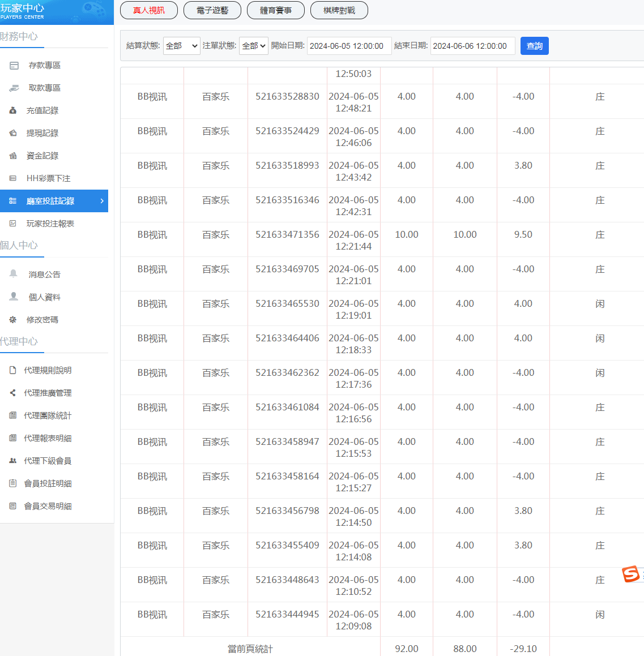The height and width of the screenshot is (656, 644).
Task: Open the 棋牌對戰 tab
Action: [x=339, y=10]
